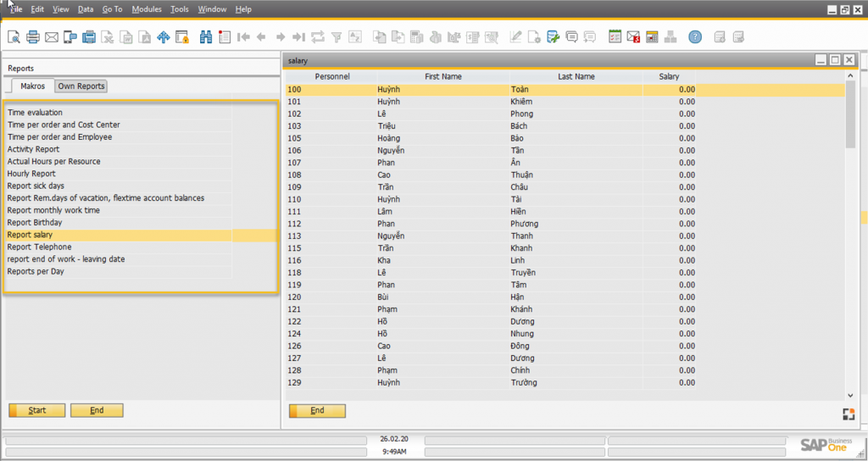Click the Launch Application blue arrows icon
The width and height of the screenshot is (868, 461).
click(x=162, y=37)
